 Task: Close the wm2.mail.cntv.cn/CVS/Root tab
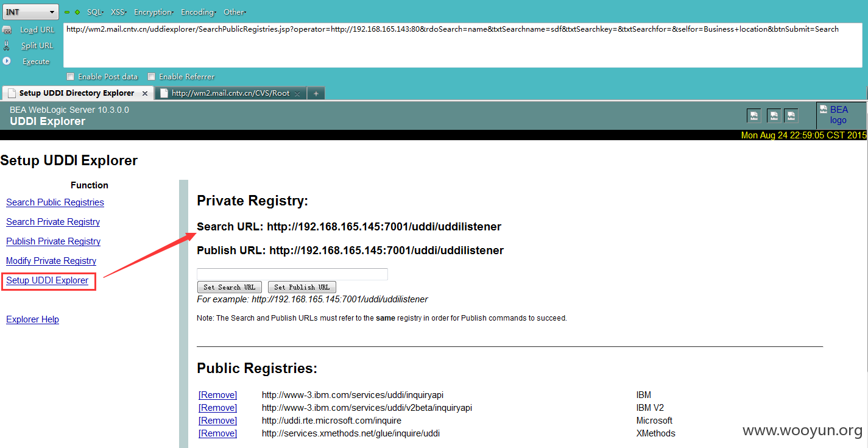pos(297,93)
